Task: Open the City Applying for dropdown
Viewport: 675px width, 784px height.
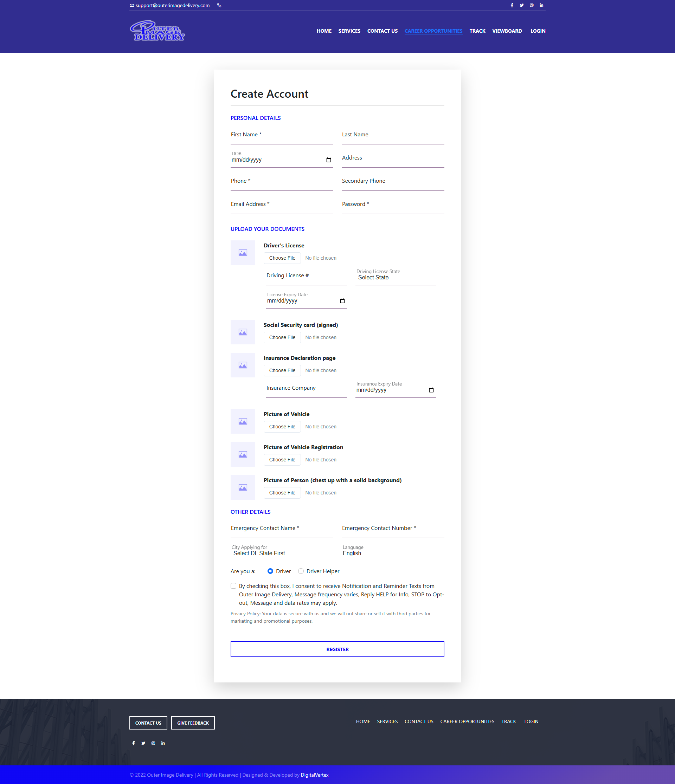Action: pos(282,553)
